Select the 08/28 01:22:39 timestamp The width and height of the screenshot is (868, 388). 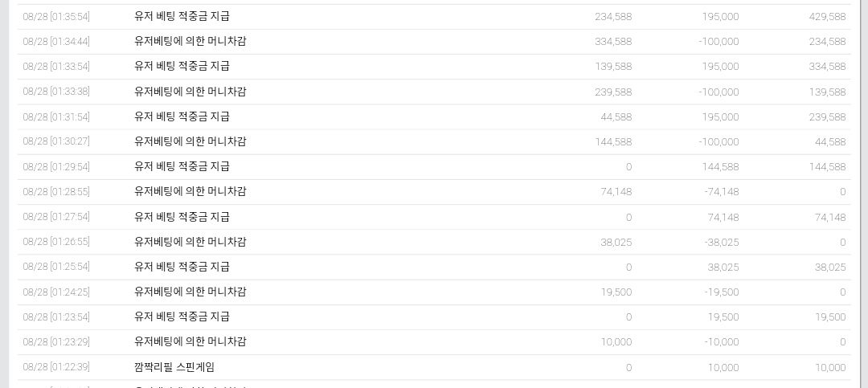56,367
